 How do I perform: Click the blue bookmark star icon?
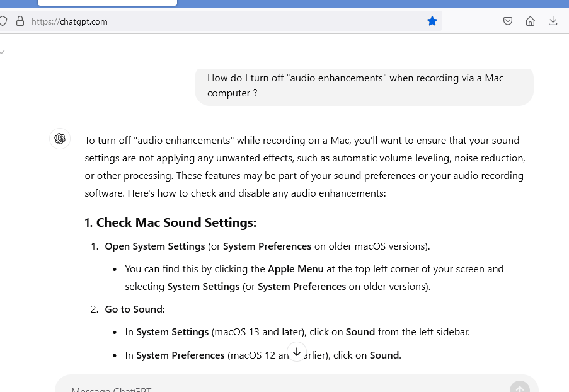432,21
